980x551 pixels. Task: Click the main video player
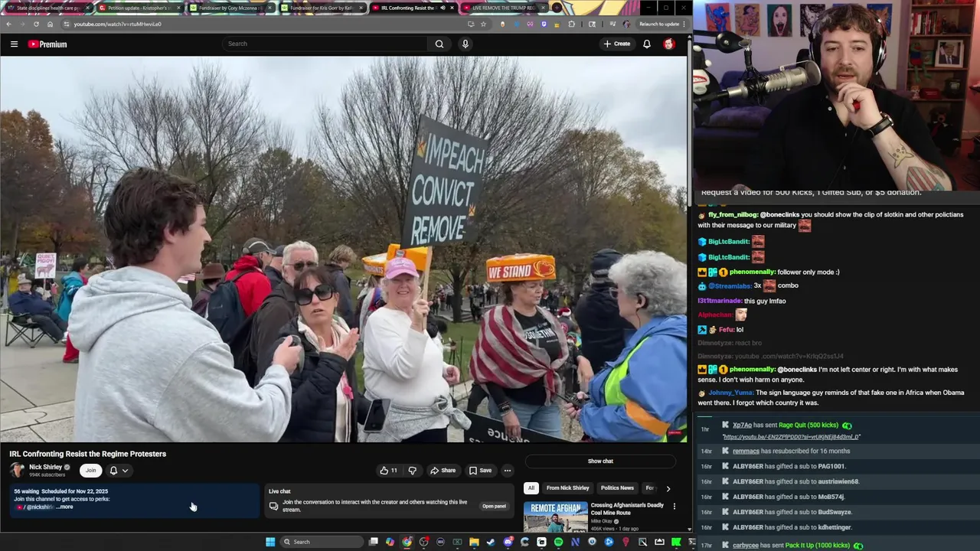(x=344, y=249)
